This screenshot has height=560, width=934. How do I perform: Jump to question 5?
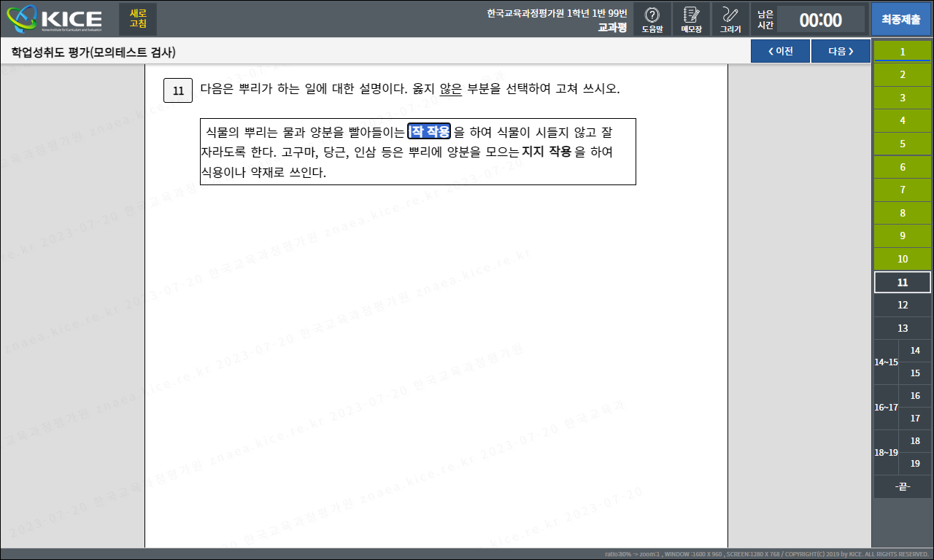click(x=903, y=144)
